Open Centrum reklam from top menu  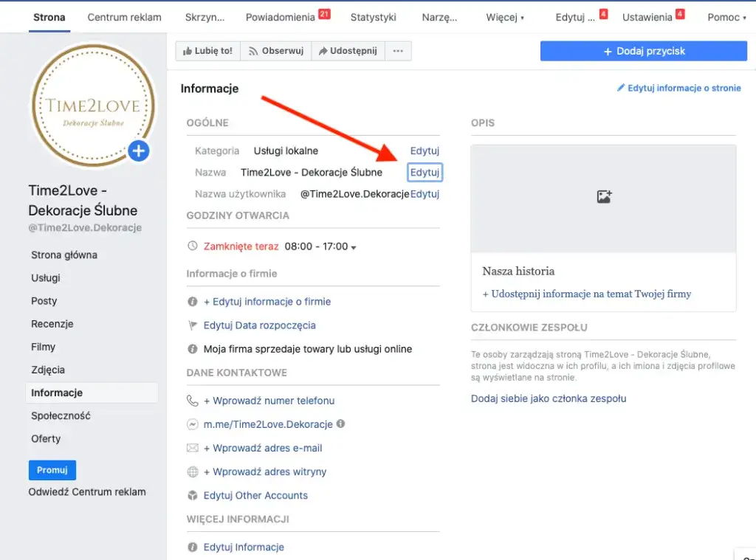(124, 16)
